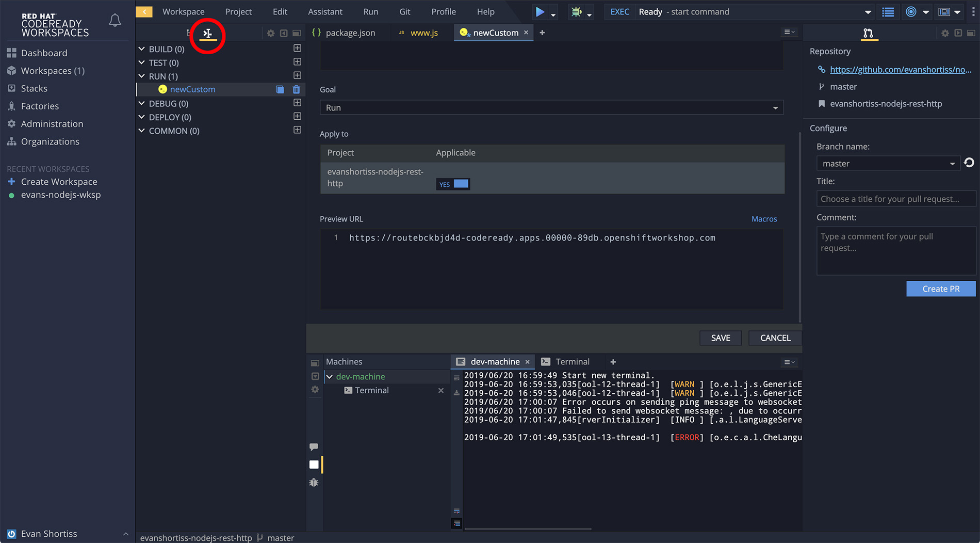
Task: Close the newCustom editor tab
Action: (526, 33)
